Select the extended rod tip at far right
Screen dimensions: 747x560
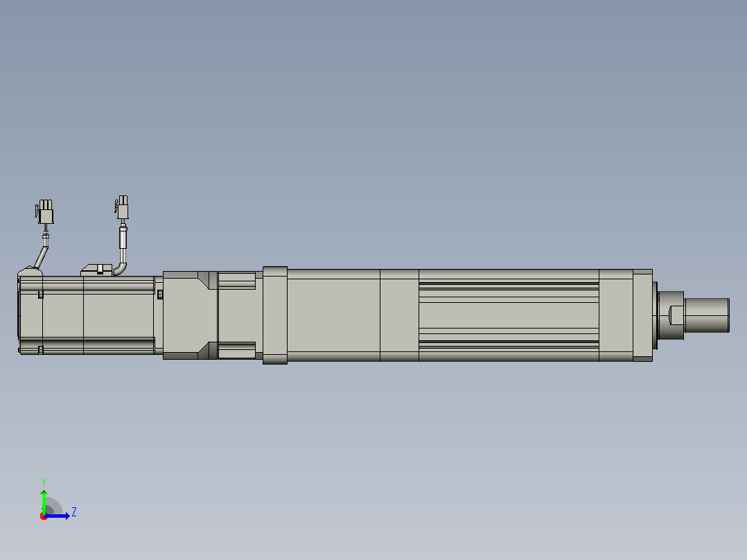pyautogui.click(x=707, y=315)
